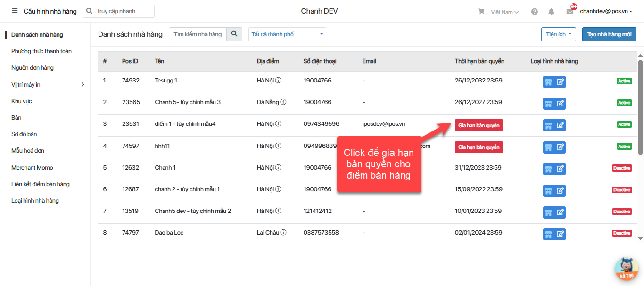Screen dimensions: 644x286
Task: Toggle Active status badge for hhh11
Action: pos(624,147)
